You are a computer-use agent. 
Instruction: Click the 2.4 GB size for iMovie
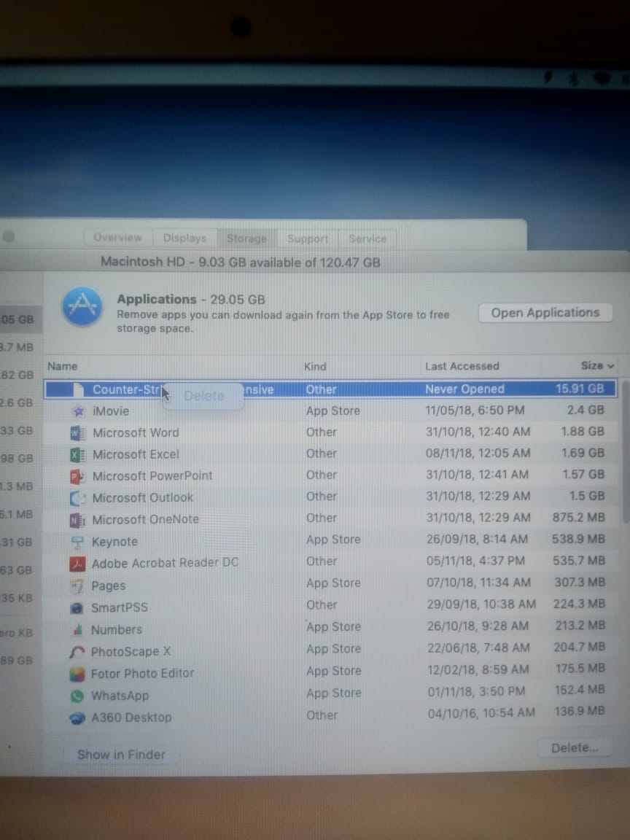585,411
